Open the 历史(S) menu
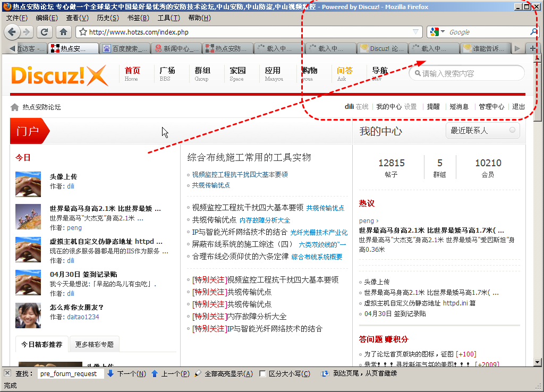The width and height of the screenshot is (544, 392). click(107, 18)
